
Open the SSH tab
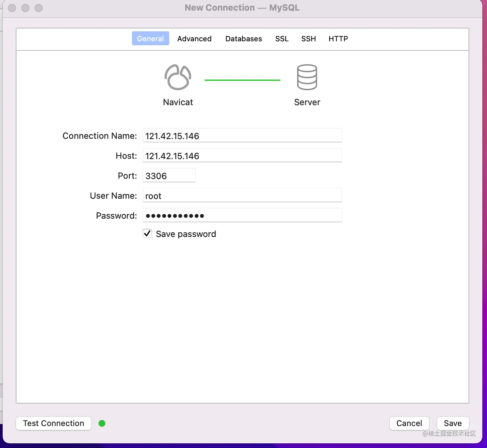308,39
